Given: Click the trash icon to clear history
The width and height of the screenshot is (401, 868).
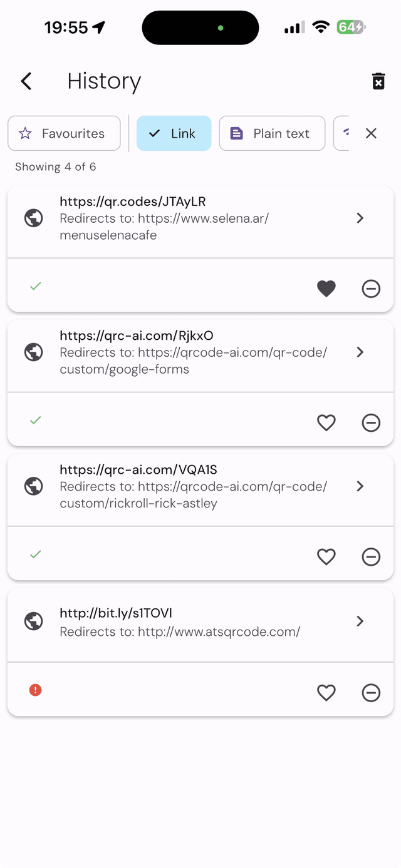Looking at the screenshot, I should 378,81.
